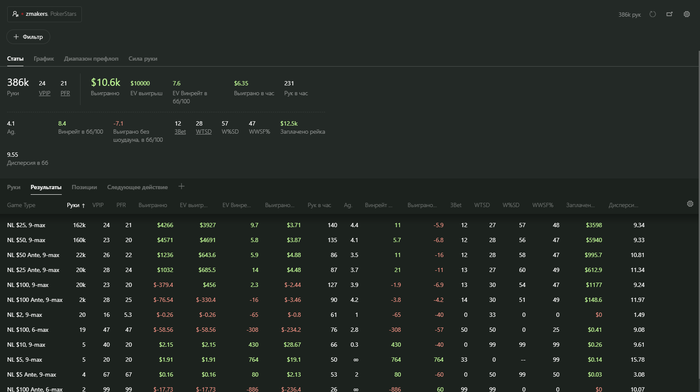The width and height of the screenshot is (700, 392).
Task: Add a filter with the Фильтр button
Action: tap(28, 37)
